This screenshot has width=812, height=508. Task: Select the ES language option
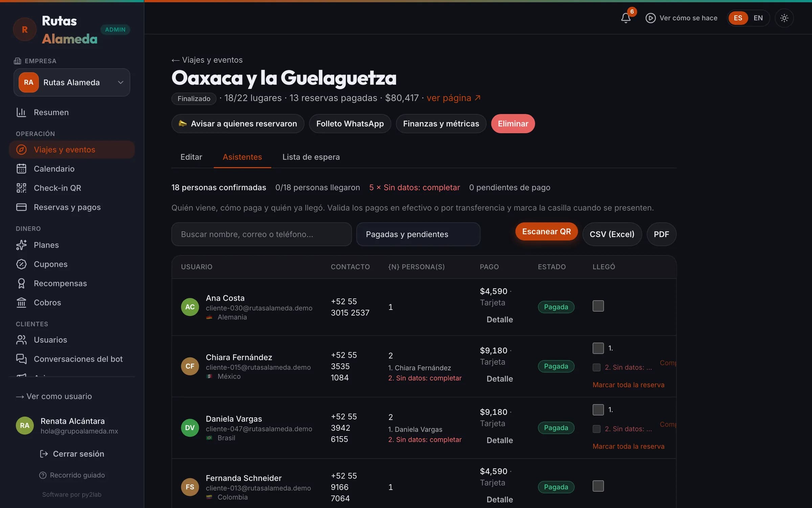point(738,18)
